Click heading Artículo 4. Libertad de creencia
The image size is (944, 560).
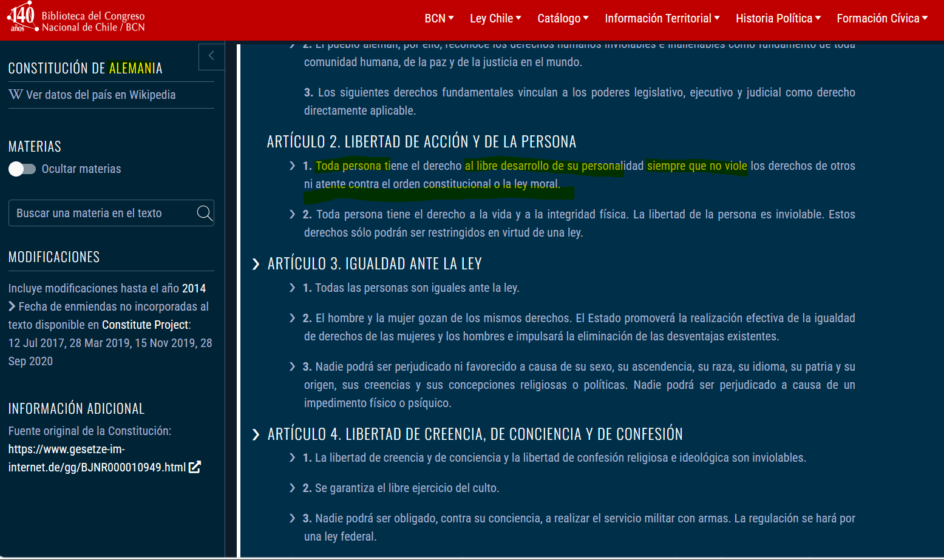click(x=475, y=434)
